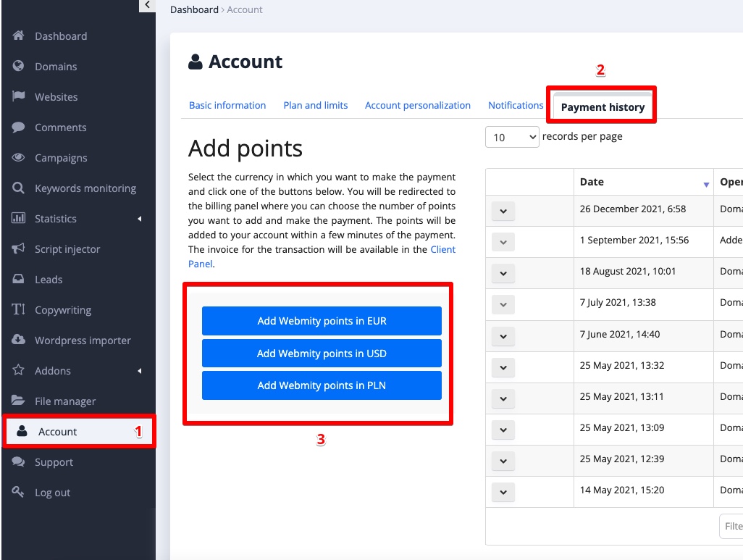
Task: Open Comments using the speech bubble icon
Action: [20, 128]
